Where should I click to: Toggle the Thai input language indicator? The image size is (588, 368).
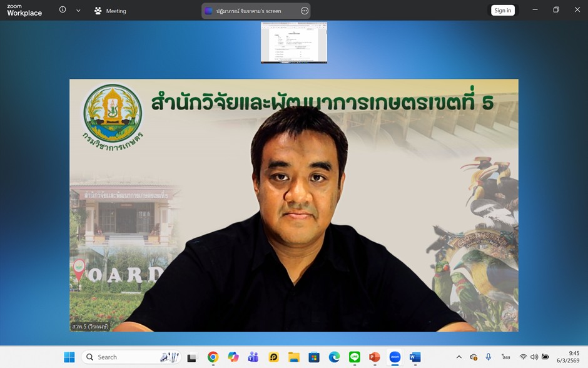(505, 357)
